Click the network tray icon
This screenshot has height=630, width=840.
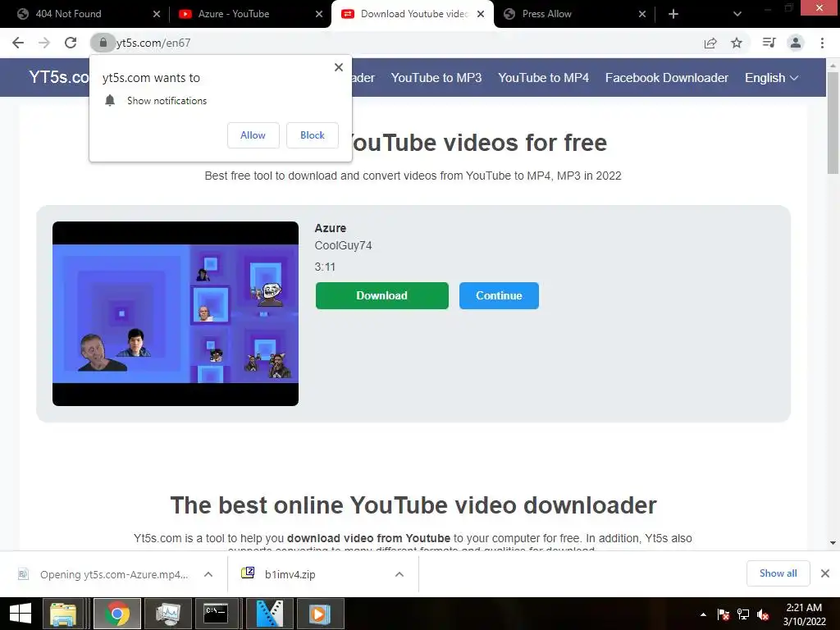click(743, 614)
